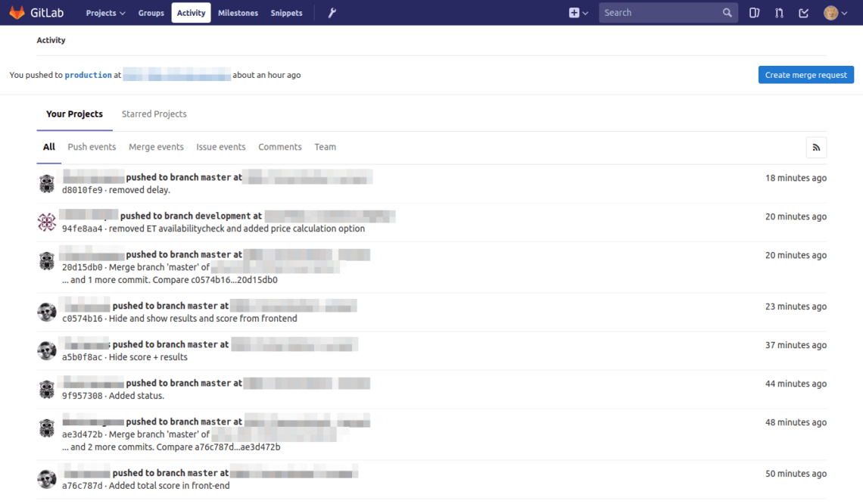Open the Merge Requests icon in navbar

[x=779, y=13]
